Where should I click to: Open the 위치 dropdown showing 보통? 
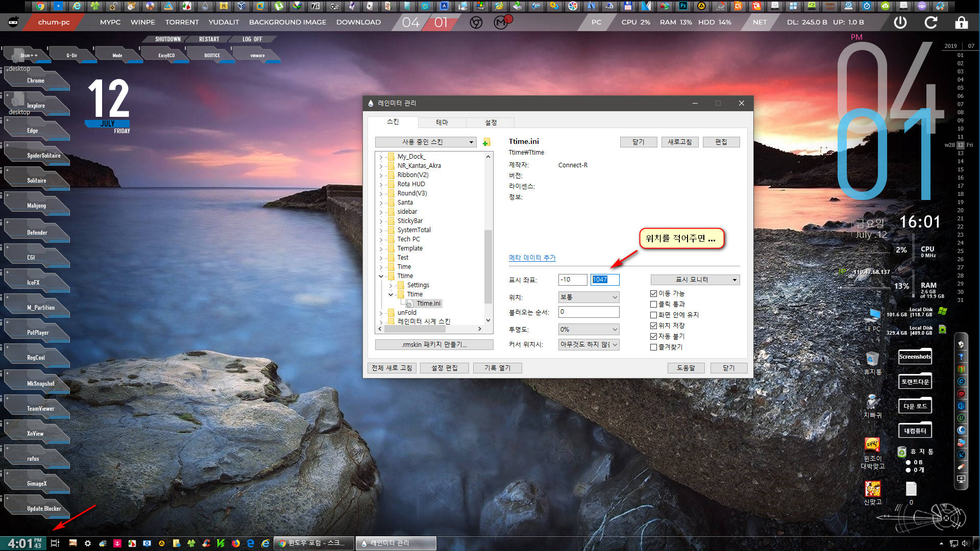coord(589,297)
